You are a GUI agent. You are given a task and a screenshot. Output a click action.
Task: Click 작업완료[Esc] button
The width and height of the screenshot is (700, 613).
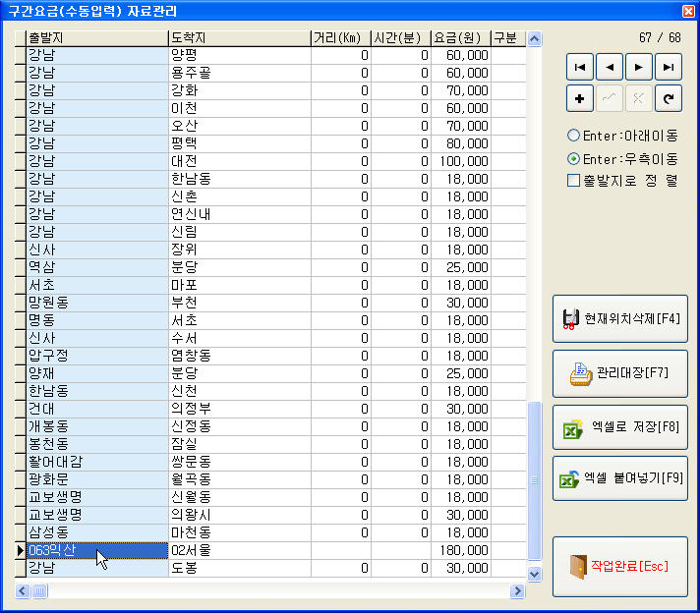pos(620,567)
